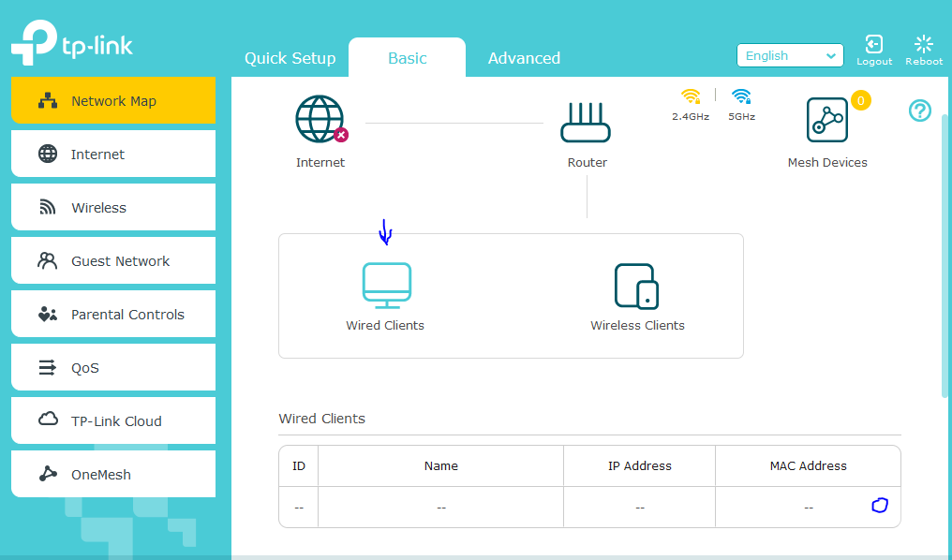Open Network Map in the sidebar
Image resolution: width=952 pixels, height=560 pixels.
[113, 100]
